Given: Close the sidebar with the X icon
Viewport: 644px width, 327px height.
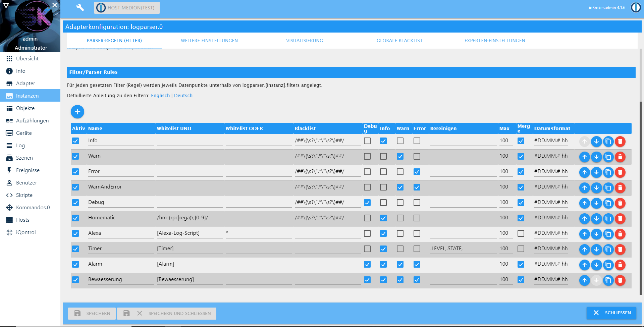Looking at the screenshot, I should click(x=55, y=5).
